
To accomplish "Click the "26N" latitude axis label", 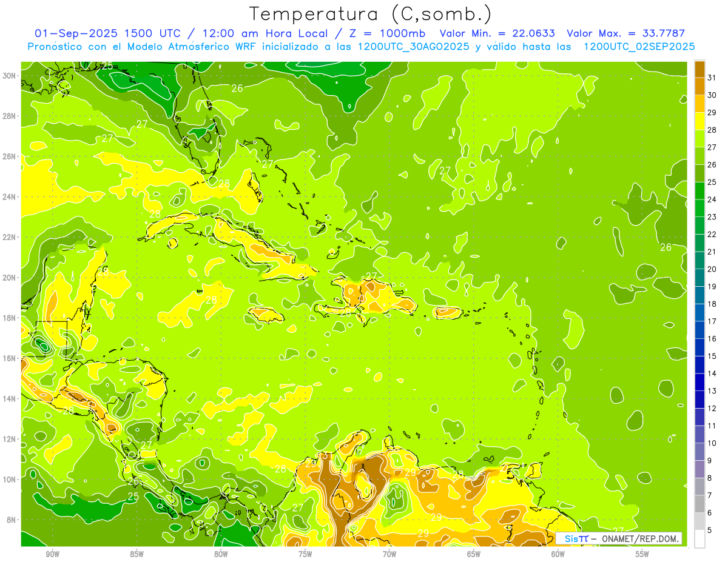I will [x=10, y=156].
